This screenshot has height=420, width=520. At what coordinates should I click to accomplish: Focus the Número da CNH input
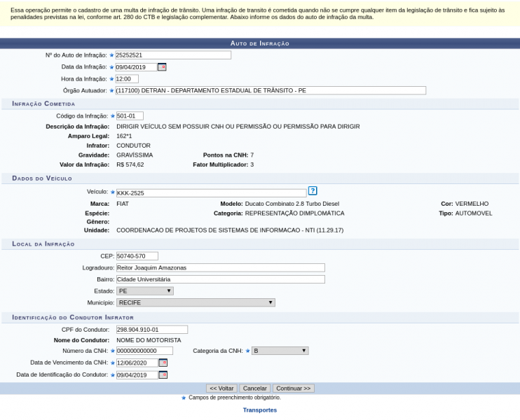(x=144, y=351)
